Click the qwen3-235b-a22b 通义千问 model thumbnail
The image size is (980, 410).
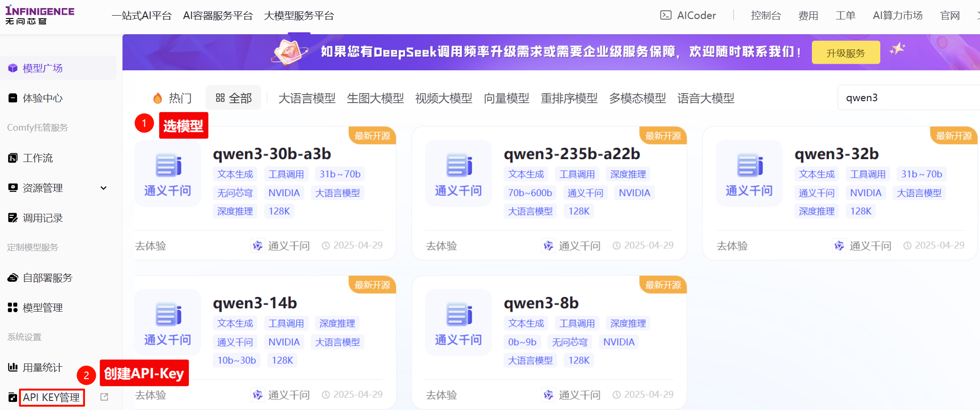[458, 173]
